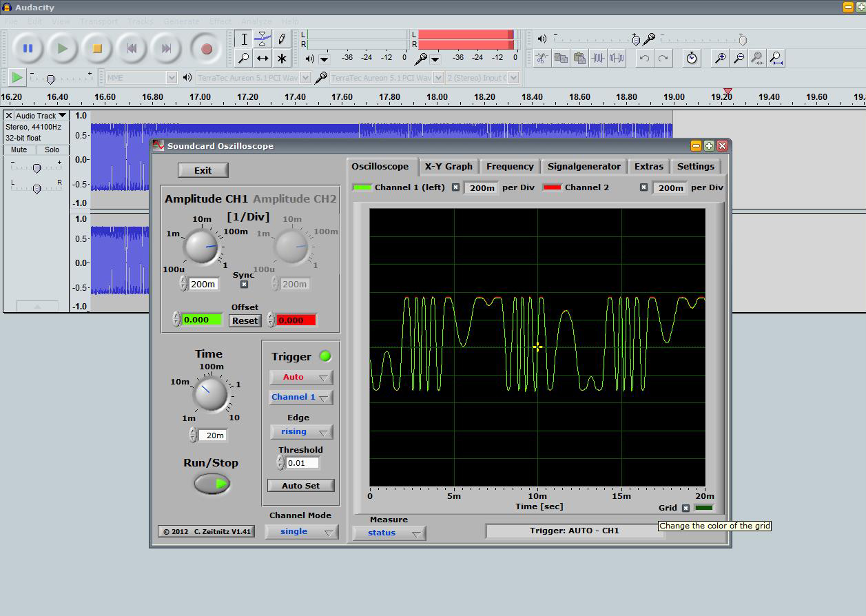This screenshot has width=866, height=616.
Task: Toggle the Channel 2 visibility checkbox
Action: click(x=643, y=187)
